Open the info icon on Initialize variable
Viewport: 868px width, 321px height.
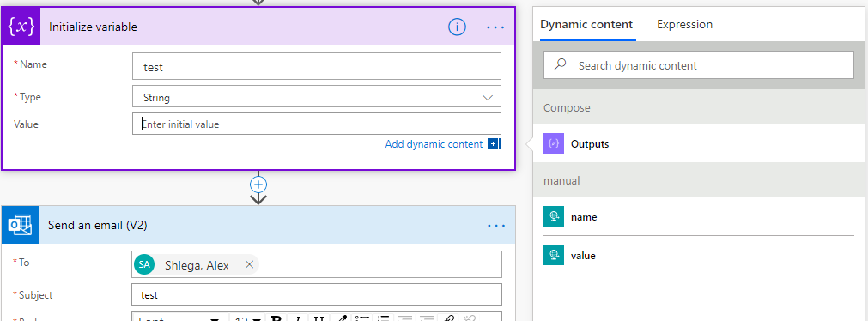tap(457, 27)
